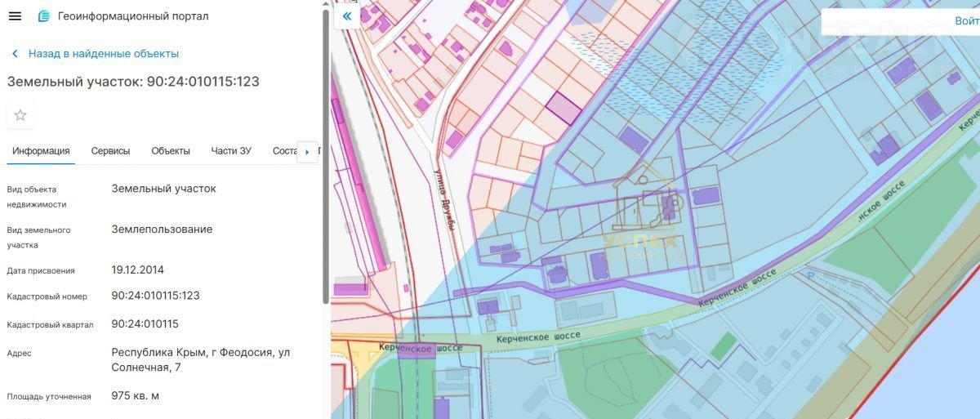Screen dimensions: 980x419
Task: Open the hamburger main menu
Action: click(x=15, y=16)
